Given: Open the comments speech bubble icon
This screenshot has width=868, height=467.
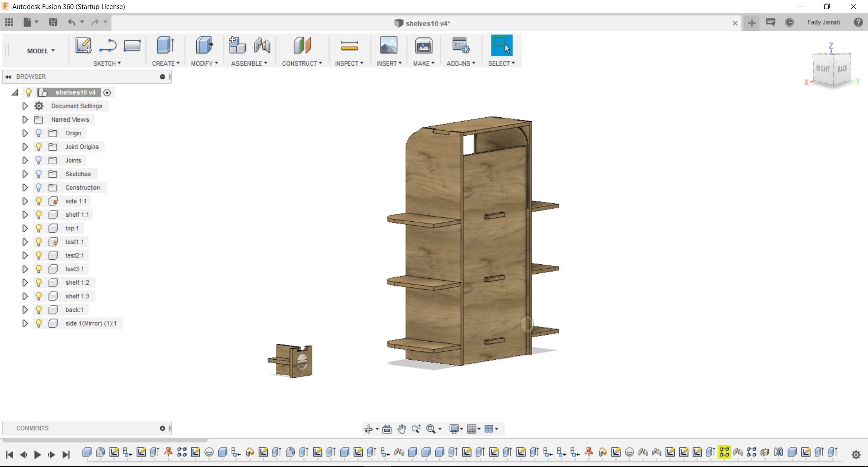Looking at the screenshot, I should click(771, 22).
